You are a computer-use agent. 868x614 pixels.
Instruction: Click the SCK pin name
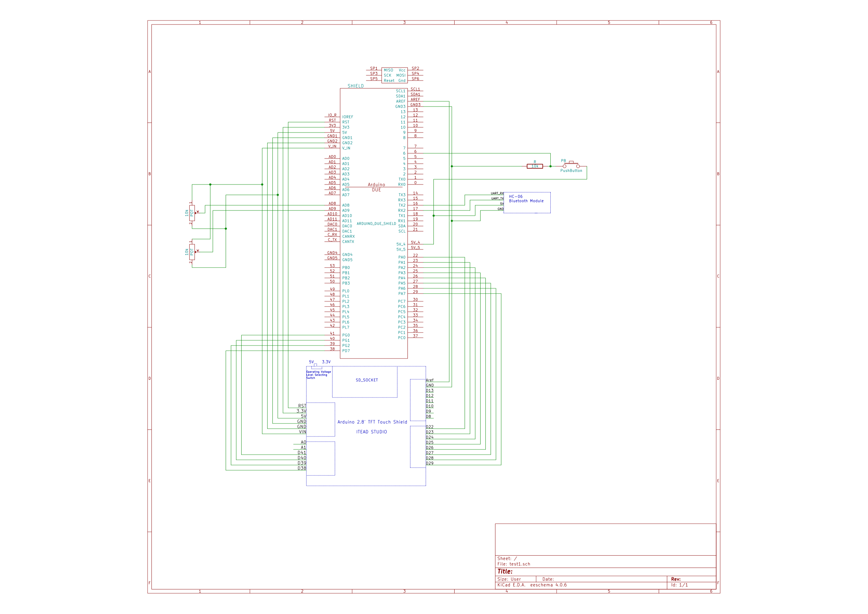tap(387, 76)
